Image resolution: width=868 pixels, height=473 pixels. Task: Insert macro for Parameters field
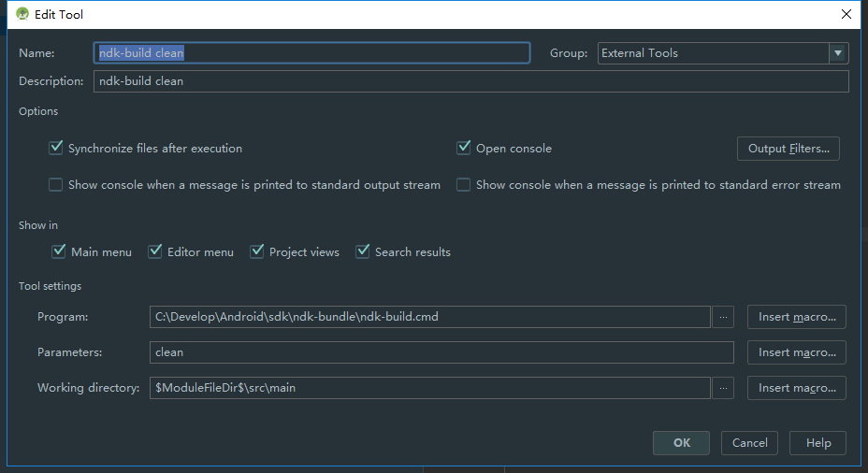click(797, 352)
